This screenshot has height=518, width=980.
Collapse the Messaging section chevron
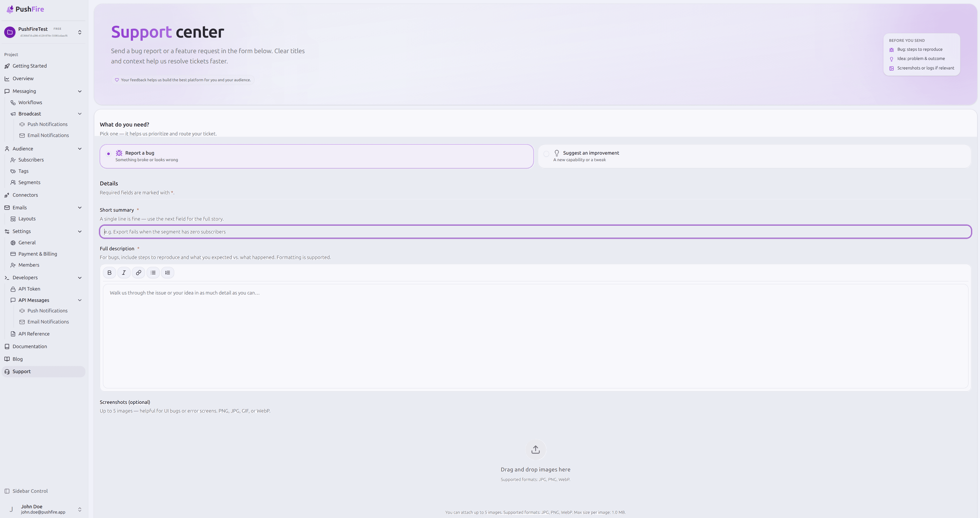click(80, 91)
